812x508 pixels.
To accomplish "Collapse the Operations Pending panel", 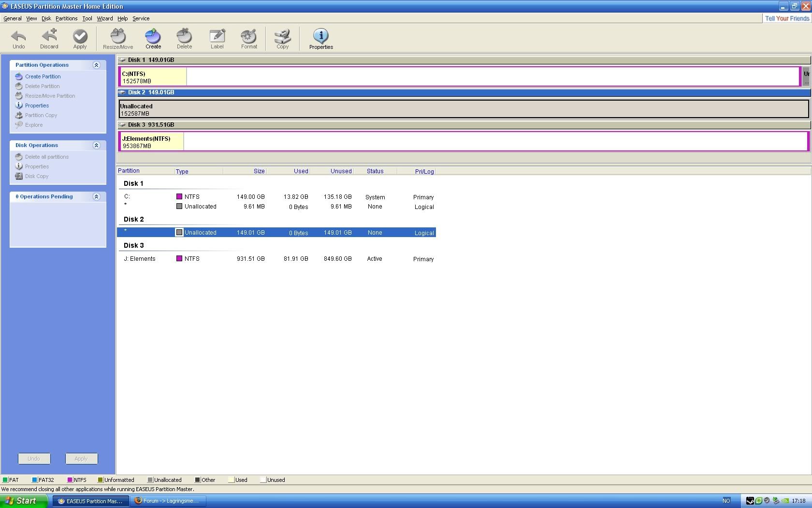I will [x=96, y=196].
